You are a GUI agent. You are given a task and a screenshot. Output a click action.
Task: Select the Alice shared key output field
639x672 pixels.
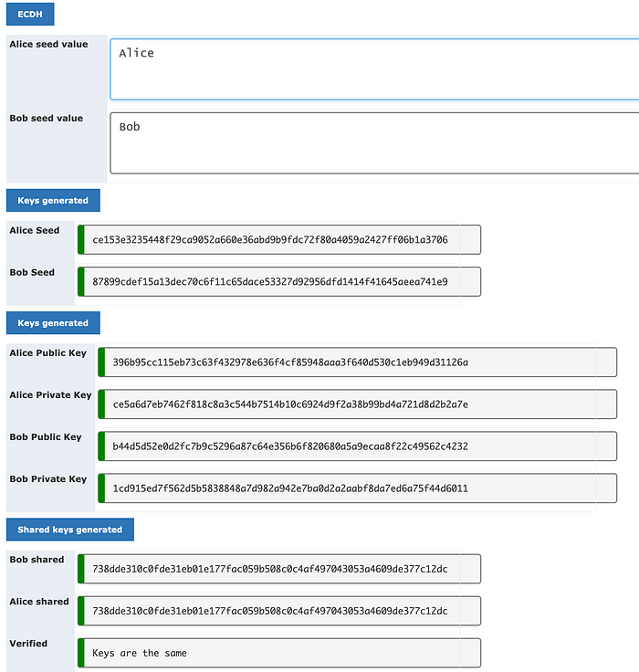(x=279, y=611)
